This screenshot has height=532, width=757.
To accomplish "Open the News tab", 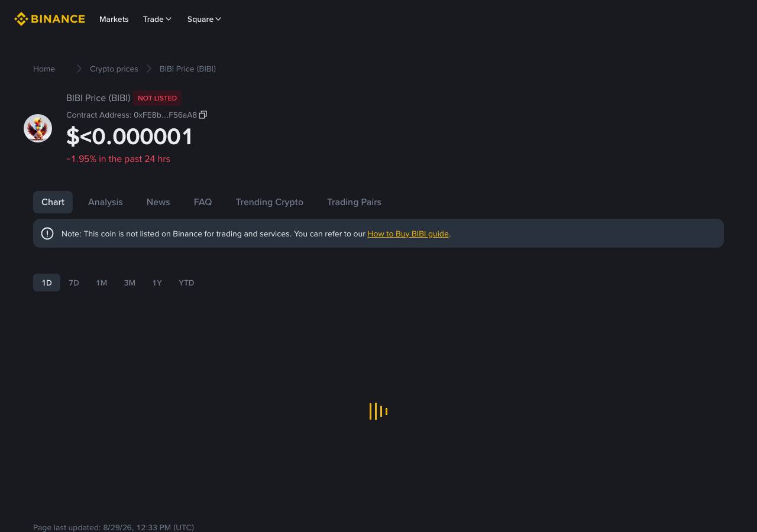I will 158,202.
